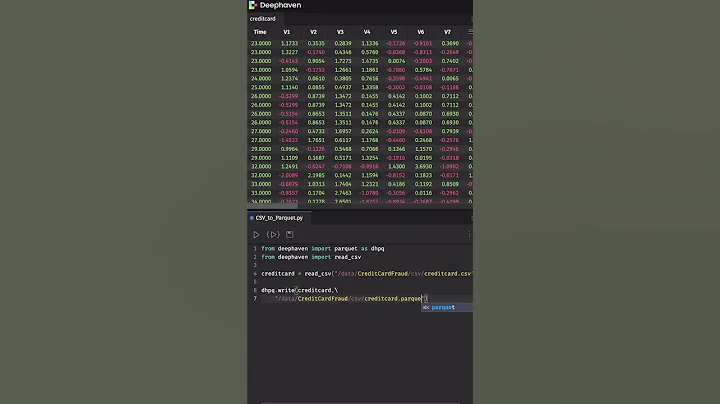Select cell with value -2.0089
720x404 pixels.
[x=288, y=175]
